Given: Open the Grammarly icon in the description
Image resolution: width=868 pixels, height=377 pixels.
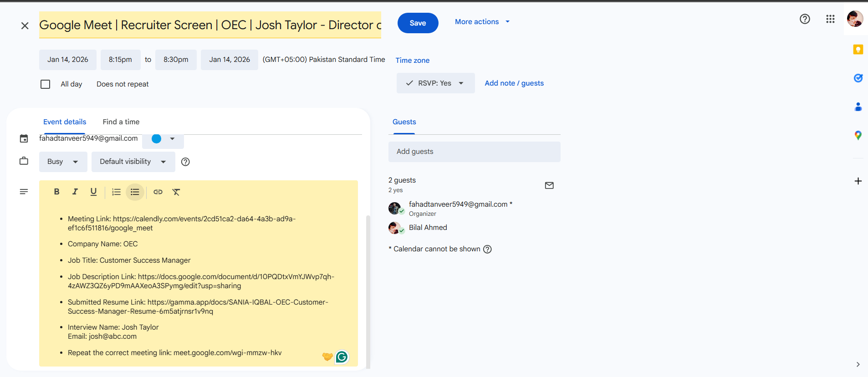Looking at the screenshot, I should coord(342,357).
